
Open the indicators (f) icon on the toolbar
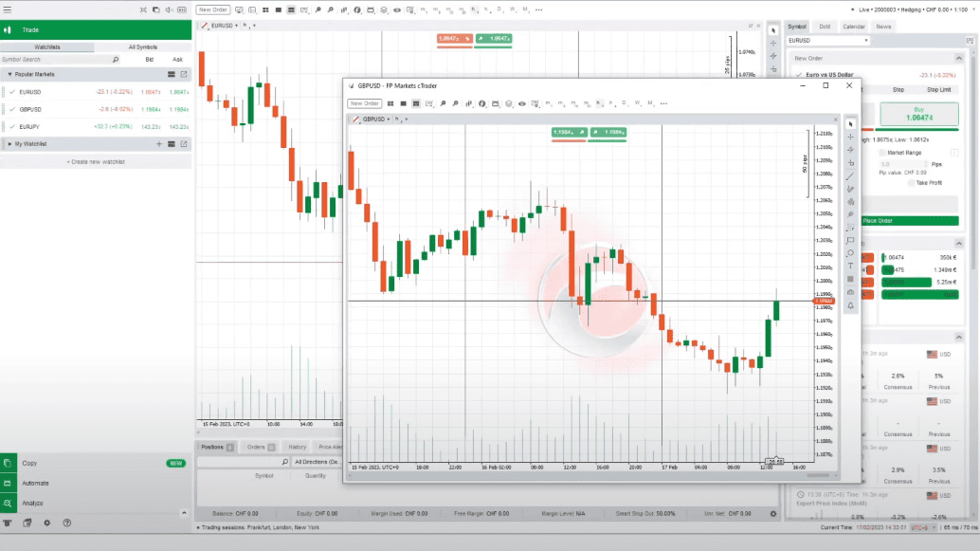click(483, 102)
